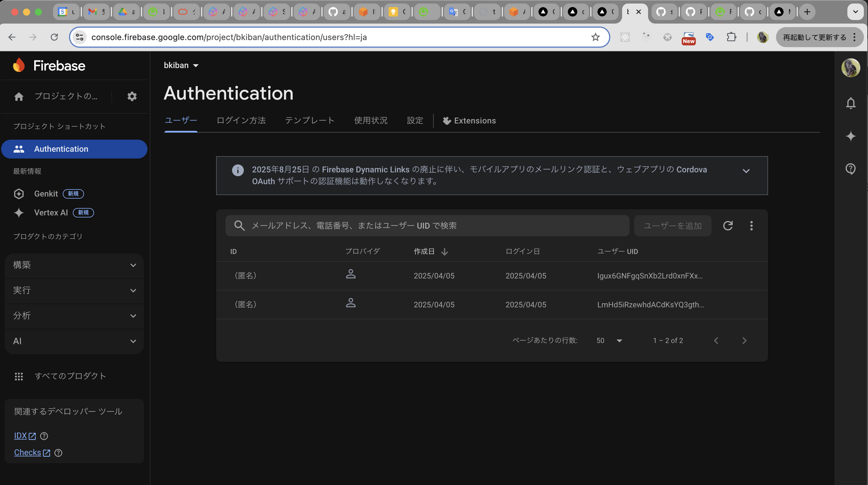Open your account avatar menu
The width and height of the screenshot is (868, 485).
point(851,67)
